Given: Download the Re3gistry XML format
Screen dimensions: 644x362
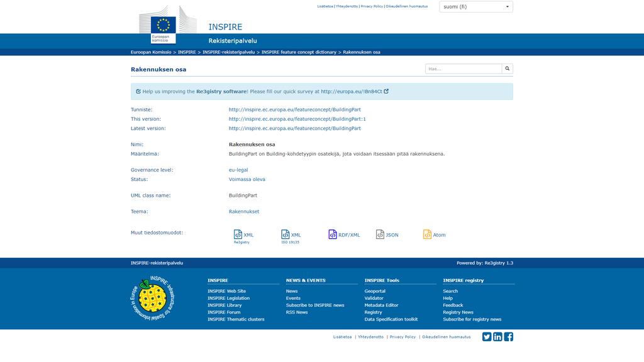Looking at the screenshot, I should pos(243,236).
